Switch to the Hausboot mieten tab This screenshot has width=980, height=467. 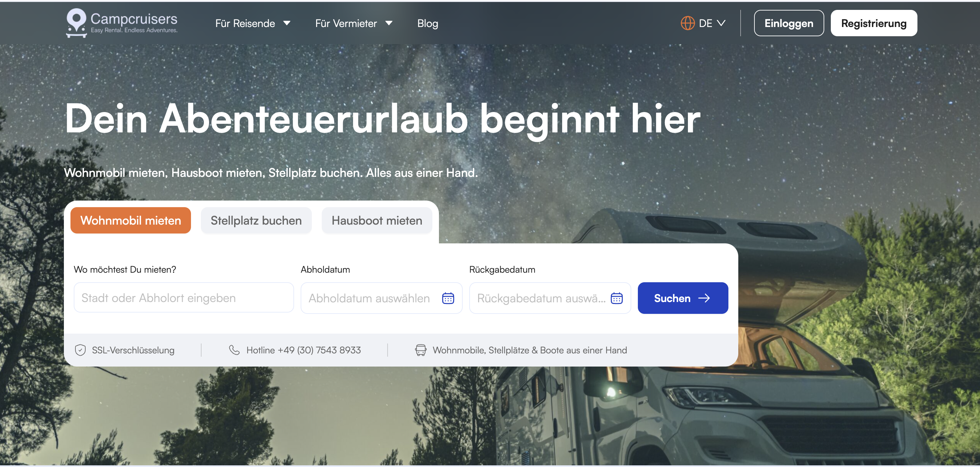[377, 220]
